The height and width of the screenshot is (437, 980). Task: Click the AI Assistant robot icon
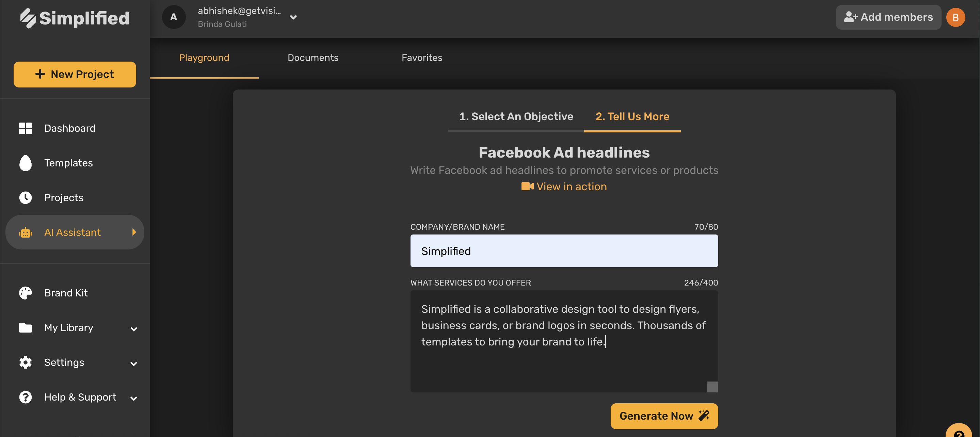pos(26,232)
